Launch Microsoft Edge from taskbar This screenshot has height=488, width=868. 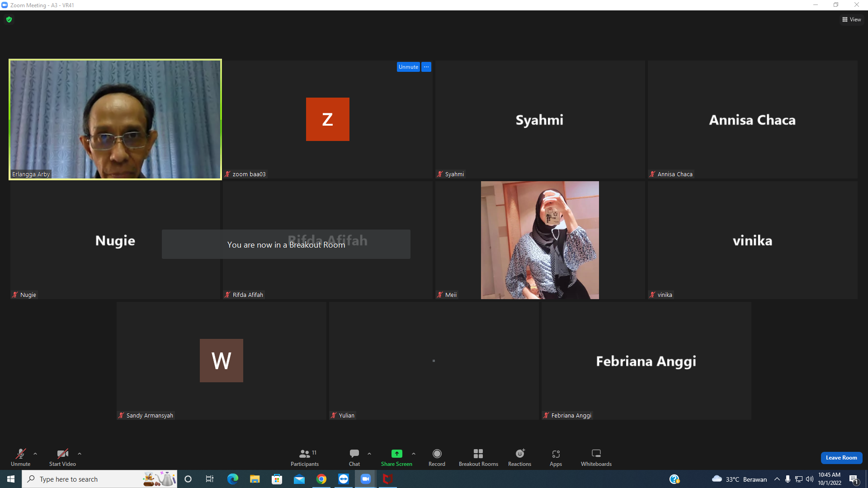[232, 479]
